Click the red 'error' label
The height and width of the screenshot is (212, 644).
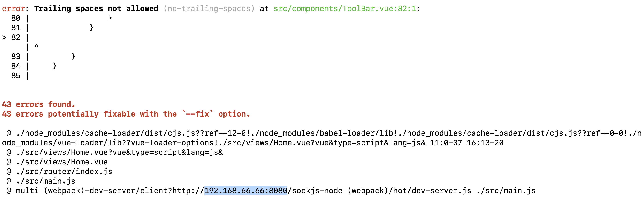13,8
